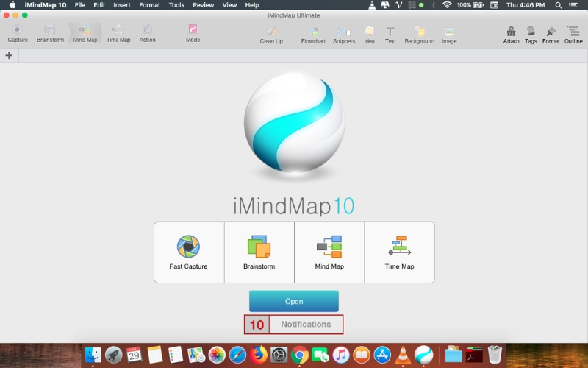This screenshot has width=588, height=368.
Task: Open the Snippets tool
Action: pyautogui.click(x=343, y=35)
